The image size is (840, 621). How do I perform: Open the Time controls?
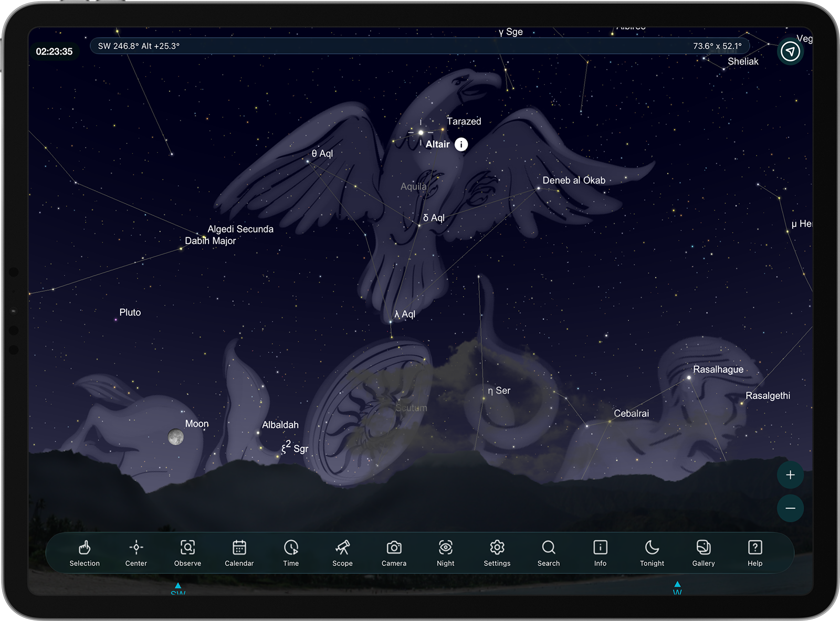click(x=291, y=553)
